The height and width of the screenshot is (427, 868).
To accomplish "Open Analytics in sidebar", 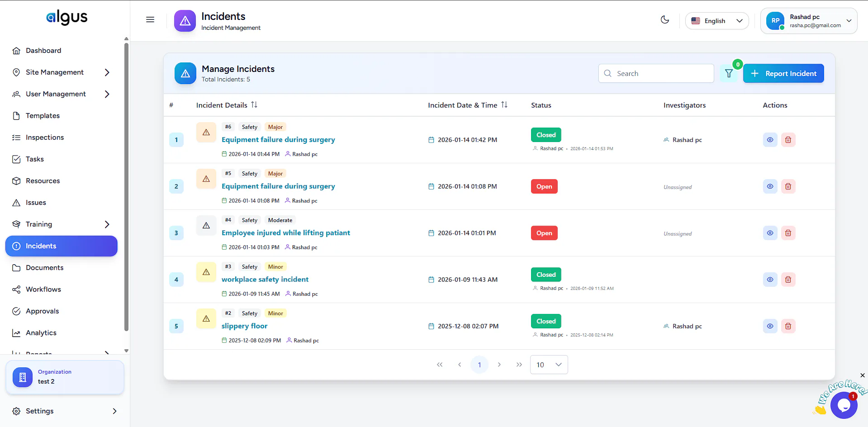I will (x=62, y=333).
